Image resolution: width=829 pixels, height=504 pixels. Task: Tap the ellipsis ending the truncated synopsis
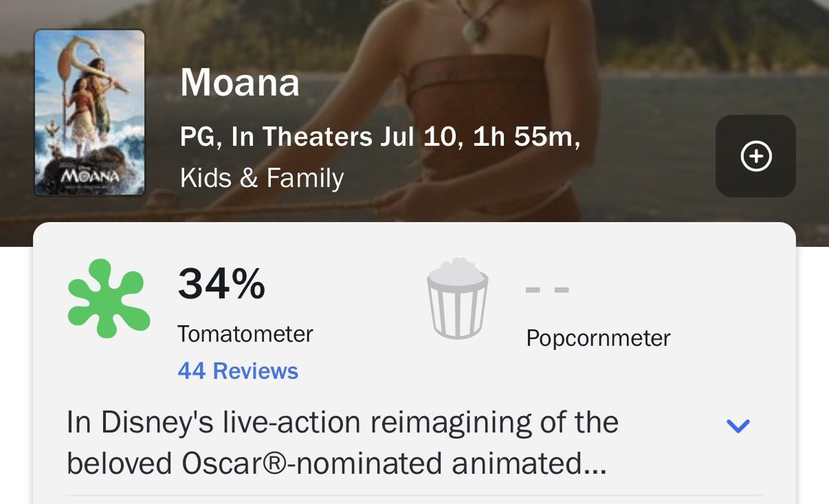596,471
